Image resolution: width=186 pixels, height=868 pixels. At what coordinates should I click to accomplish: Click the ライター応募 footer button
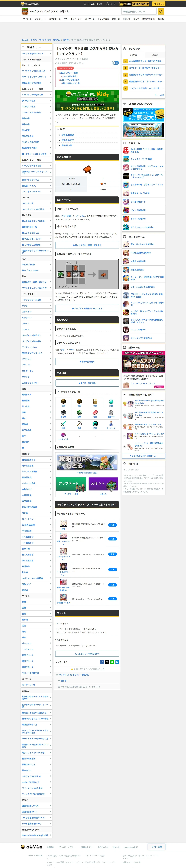coord(156,847)
